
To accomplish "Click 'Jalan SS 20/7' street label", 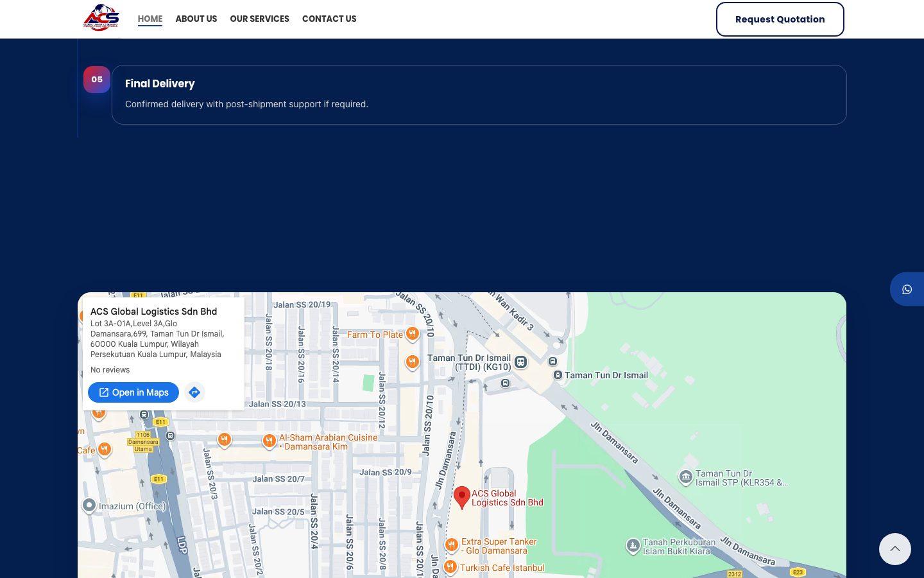I will [278, 478].
